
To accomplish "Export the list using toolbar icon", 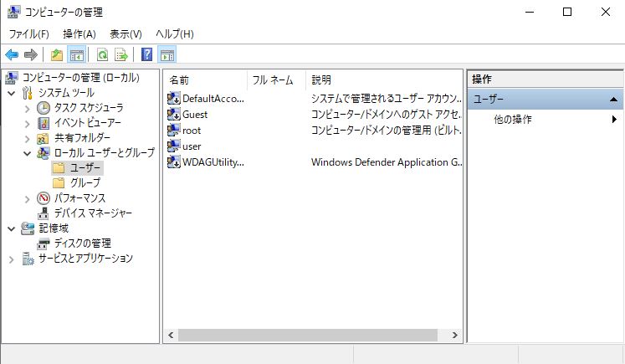I will click(121, 54).
